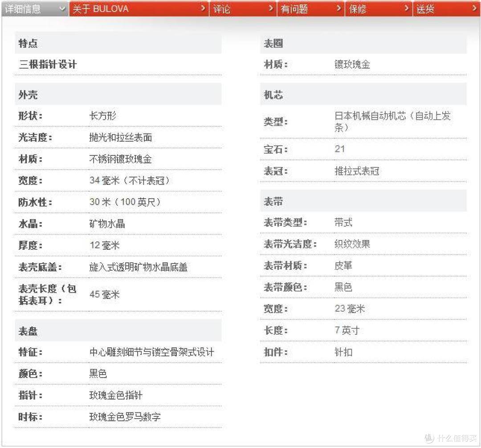Click the 三根指针设计 feature text
This screenshot has width=481, height=448.
48,65
